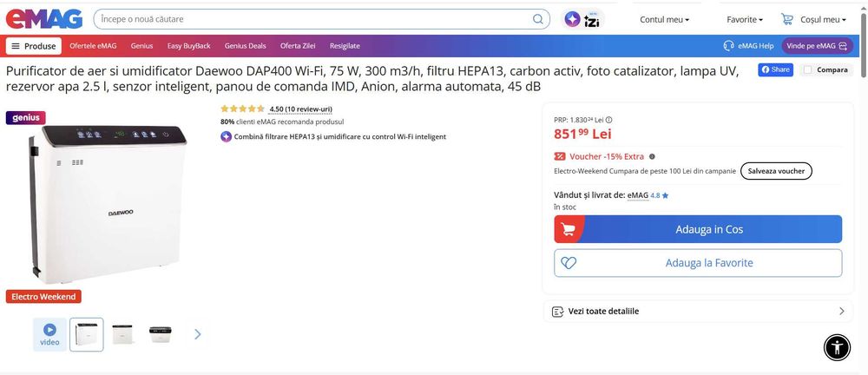The width and height of the screenshot is (868, 375).
Task: Click the Facebook Share button
Action: tap(775, 69)
